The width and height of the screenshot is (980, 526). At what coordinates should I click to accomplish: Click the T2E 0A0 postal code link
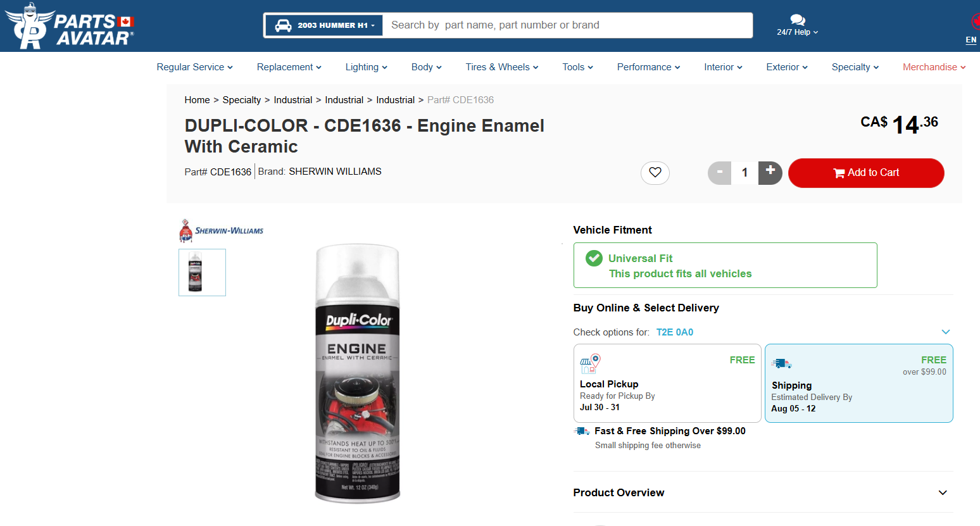pos(675,332)
